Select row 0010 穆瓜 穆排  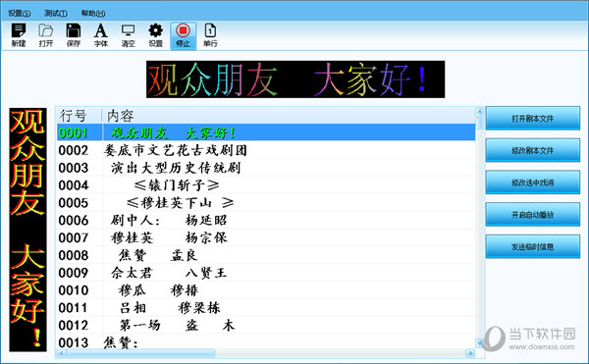(x=266, y=290)
